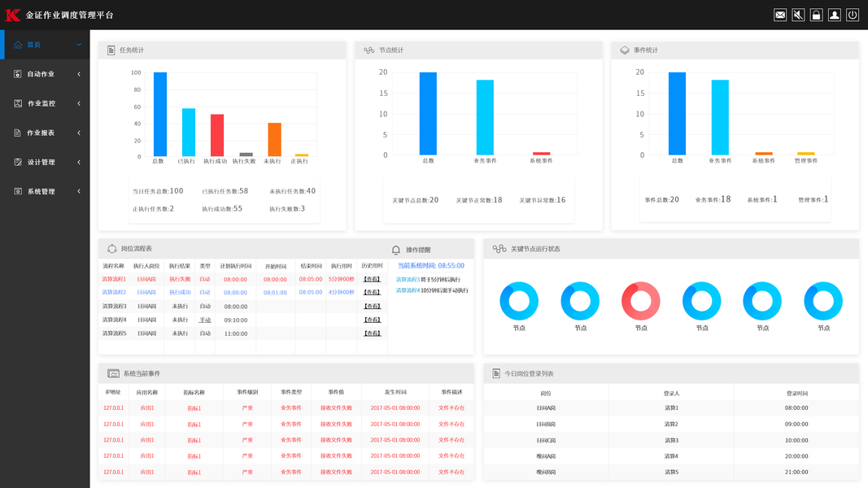Click the 事件统计 panel header icon
The height and width of the screenshot is (488, 868).
point(625,50)
